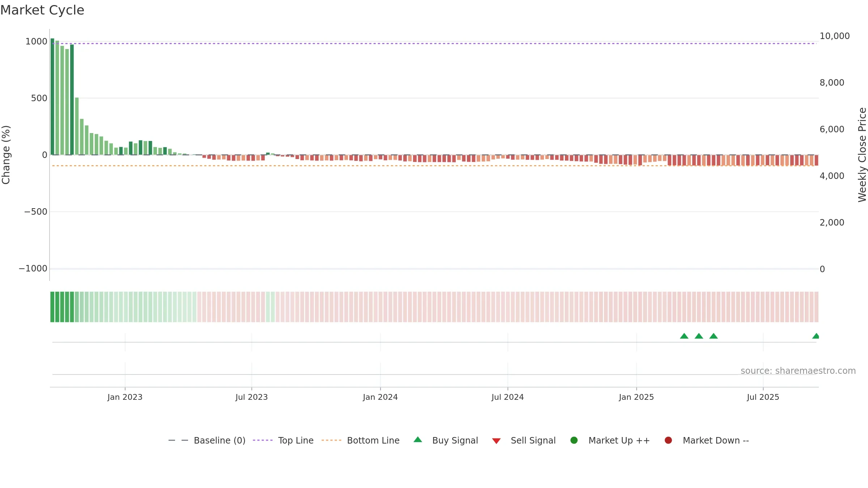Click the Jul 2024 x-axis label
This screenshot has height=488, width=868.
(507, 397)
